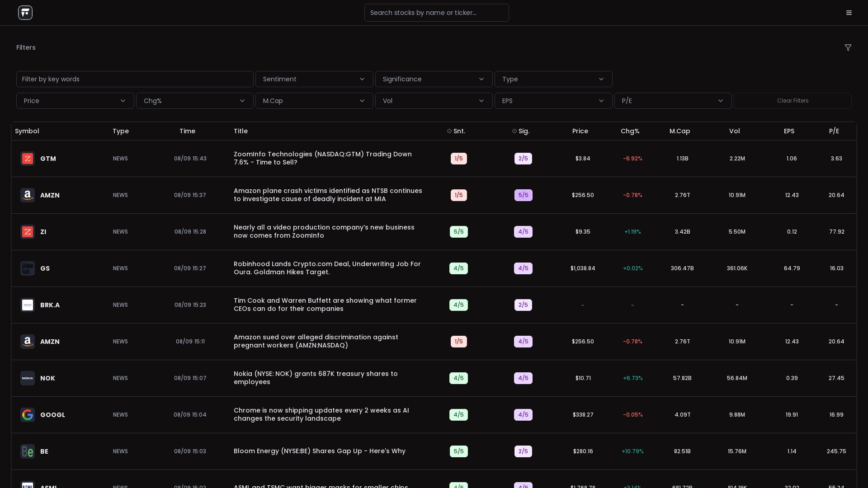Viewport: 868px width, 488px height.
Task: Click the +10.79% change for BE
Action: (x=632, y=451)
